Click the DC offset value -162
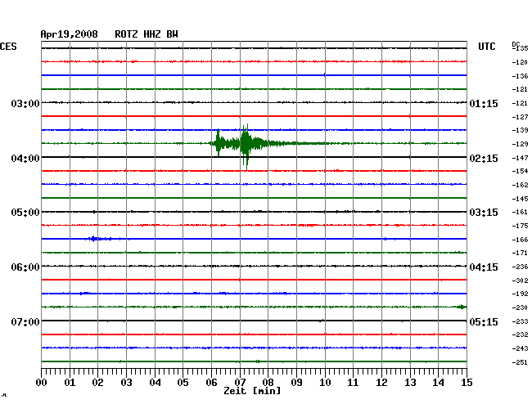532x404 pixels. coord(520,185)
